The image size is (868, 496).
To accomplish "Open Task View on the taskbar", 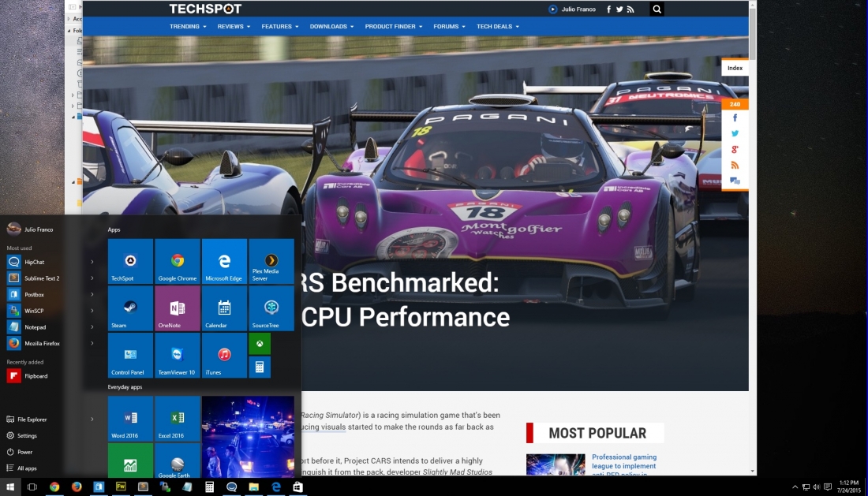I will click(x=32, y=487).
